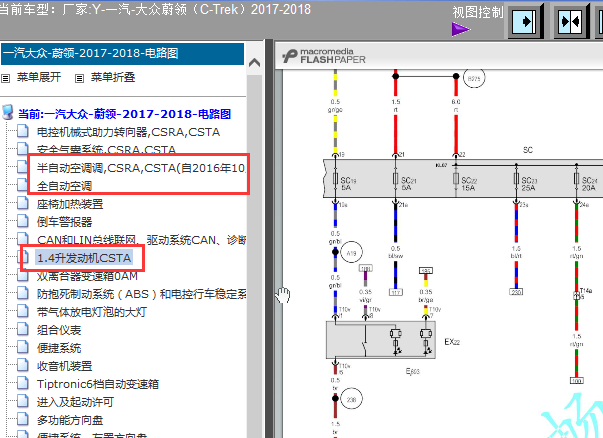This screenshot has width=603, height=438.
Task: Click document icon beside 座椅加热装置
Action: (23, 203)
